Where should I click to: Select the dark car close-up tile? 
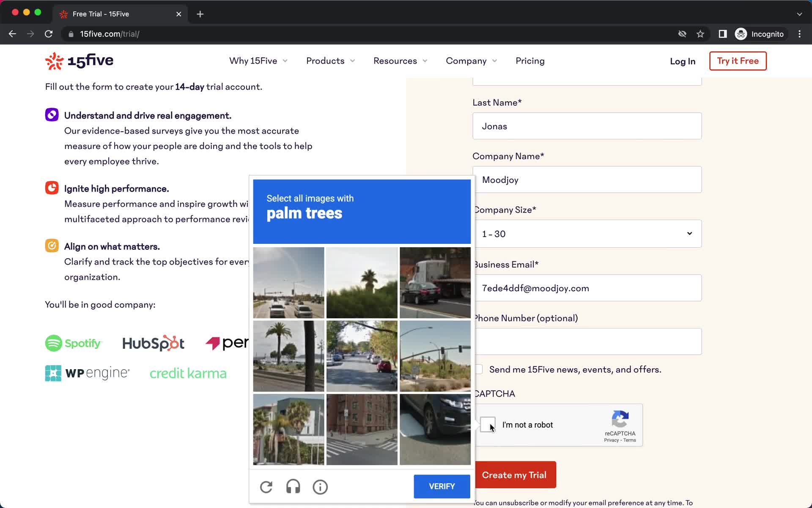435,430
